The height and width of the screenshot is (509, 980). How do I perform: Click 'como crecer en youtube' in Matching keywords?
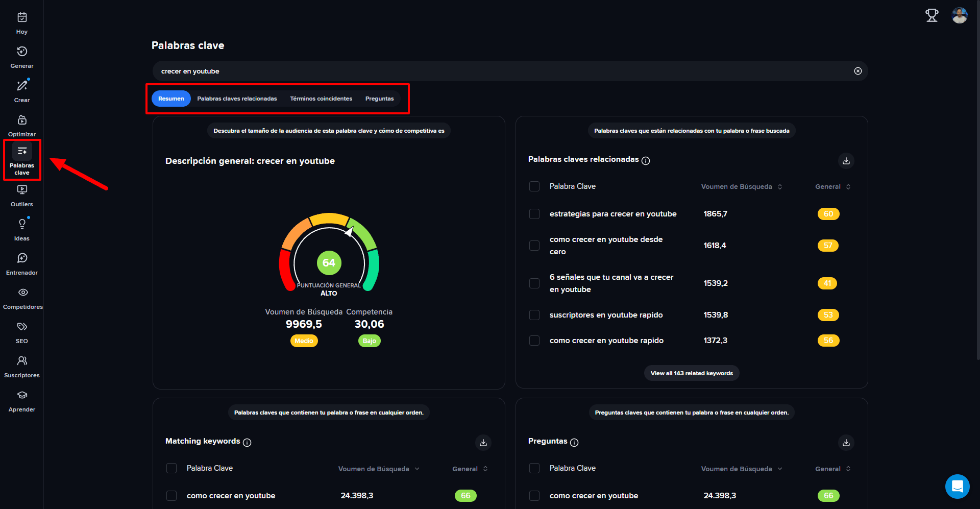point(231,496)
